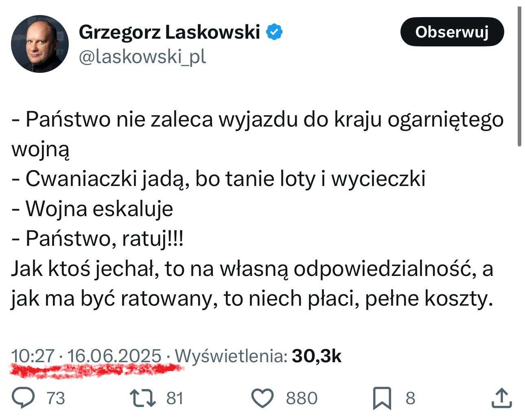Click the bookmark count of 8
525x420 pixels.
[x=410, y=398]
